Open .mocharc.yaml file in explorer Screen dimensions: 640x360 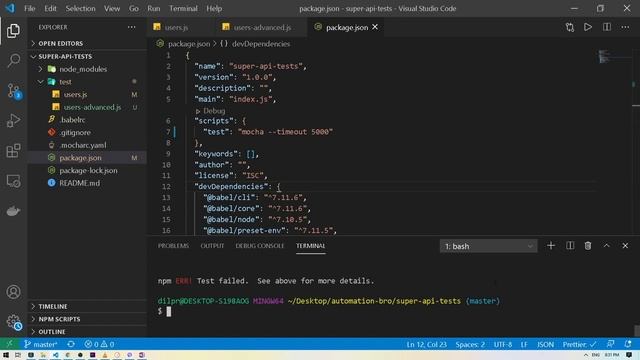[x=83, y=145]
